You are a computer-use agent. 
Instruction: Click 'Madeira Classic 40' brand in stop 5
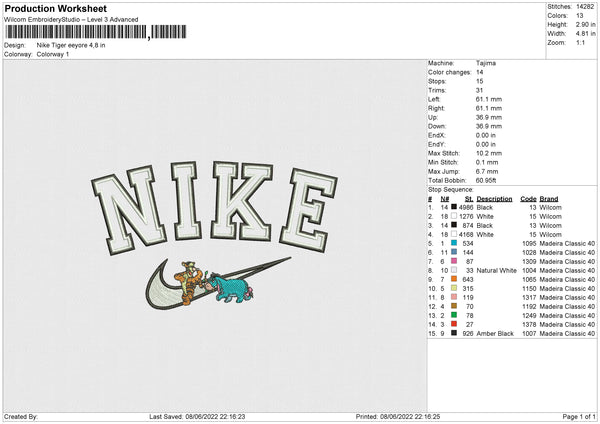(567, 243)
